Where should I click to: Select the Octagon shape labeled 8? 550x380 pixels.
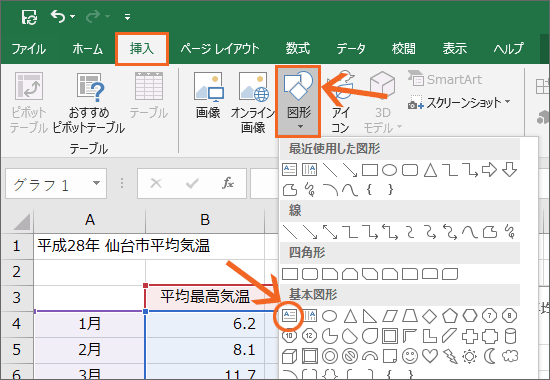point(509,316)
